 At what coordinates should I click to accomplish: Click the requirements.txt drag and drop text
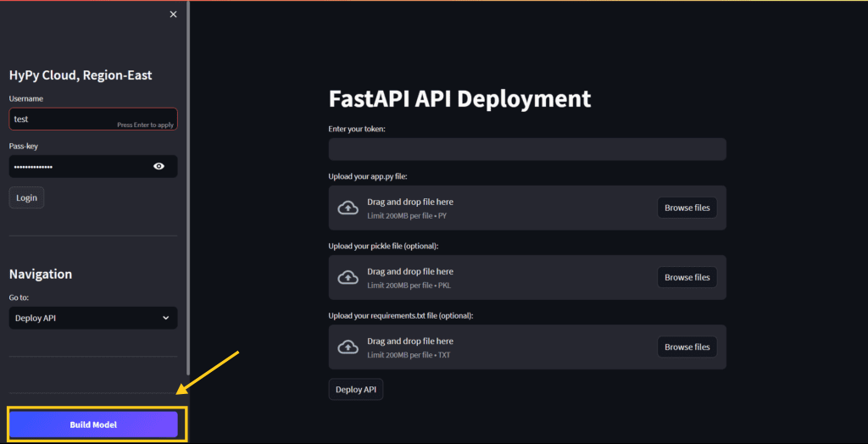coord(410,341)
